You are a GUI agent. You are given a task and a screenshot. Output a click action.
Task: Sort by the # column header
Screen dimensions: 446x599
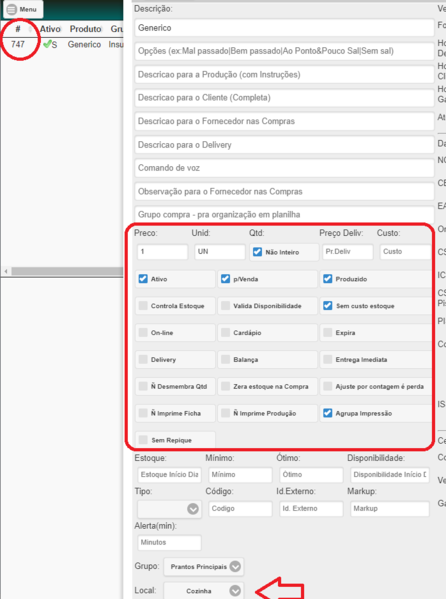click(x=18, y=29)
